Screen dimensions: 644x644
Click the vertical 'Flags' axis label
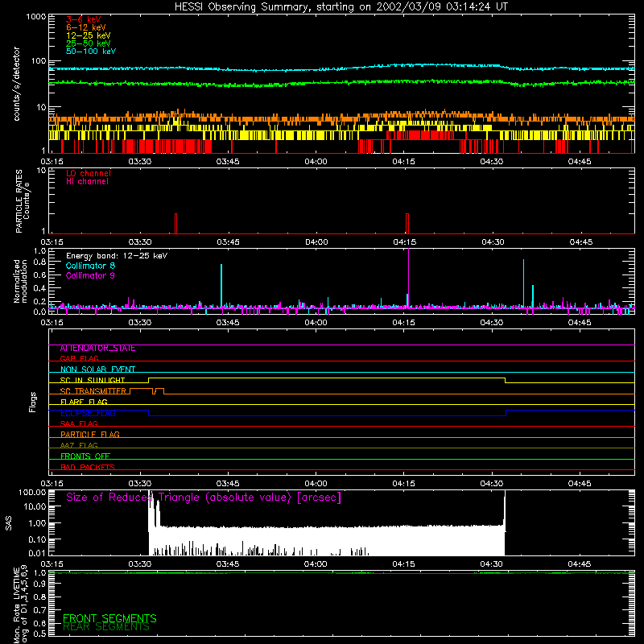pyautogui.click(x=33, y=402)
